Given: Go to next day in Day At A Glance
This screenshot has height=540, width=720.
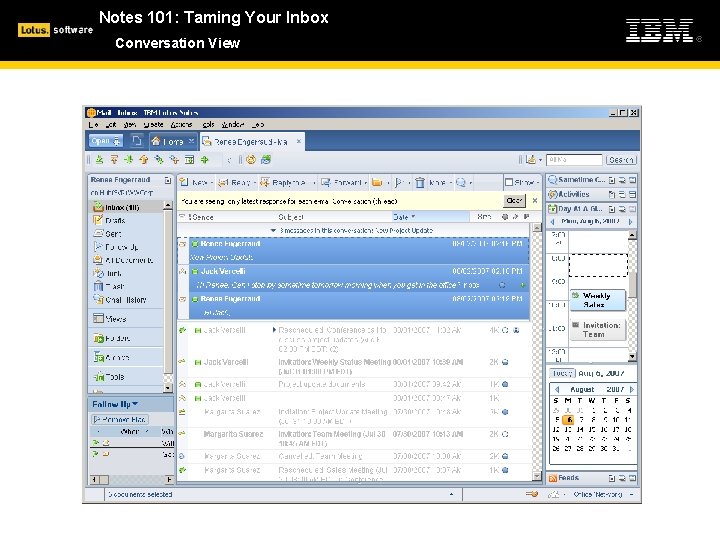Looking at the screenshot, I should point(630,221).
